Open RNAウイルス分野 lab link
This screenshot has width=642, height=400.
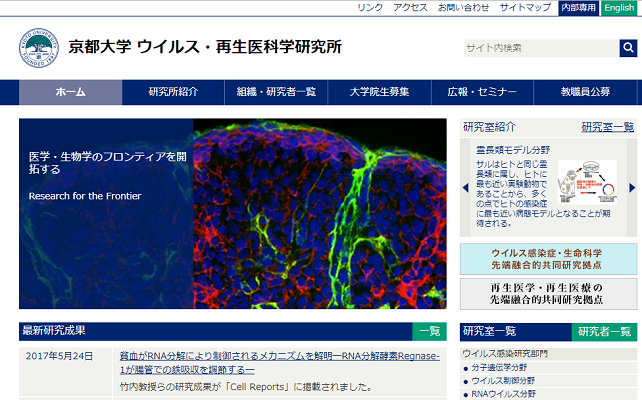(x=504, y=394)
